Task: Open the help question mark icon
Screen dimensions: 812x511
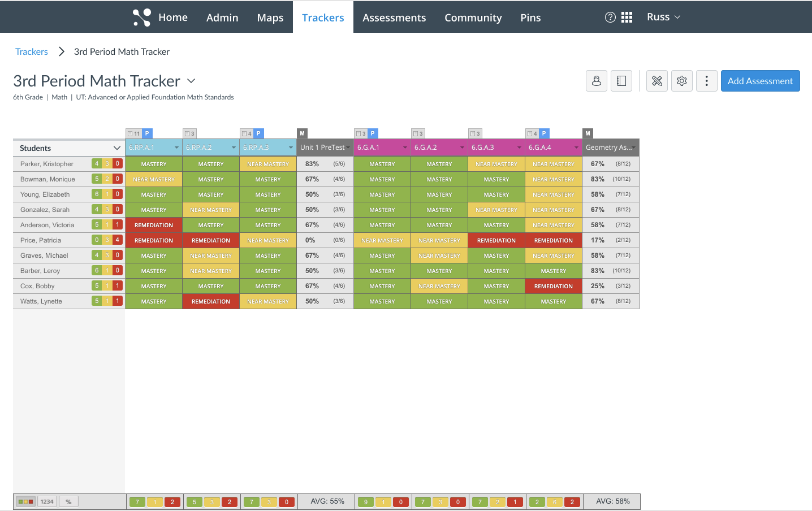Action: click(610, 18)
